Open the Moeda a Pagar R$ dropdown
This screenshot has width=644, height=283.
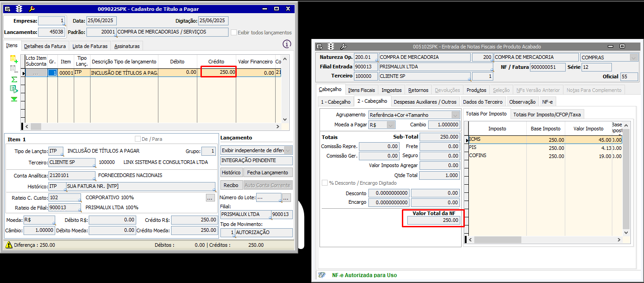(x=391, y=125)
